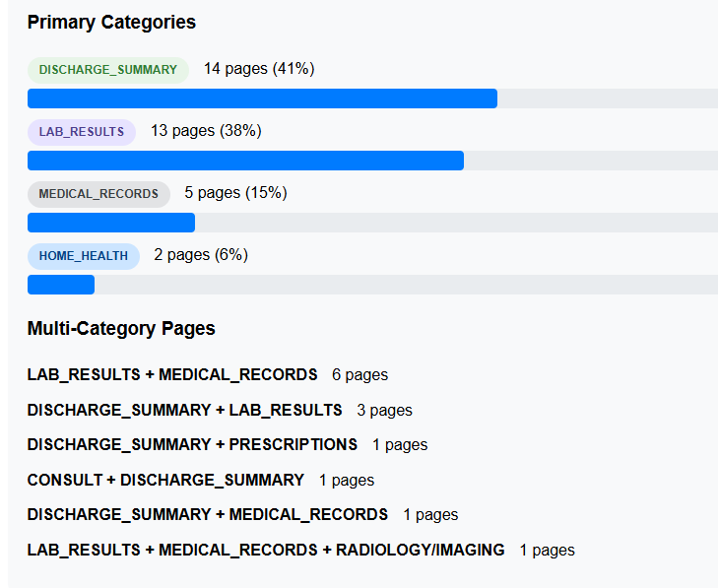Select the HOME_HEALTH category badge

(84, 256)
